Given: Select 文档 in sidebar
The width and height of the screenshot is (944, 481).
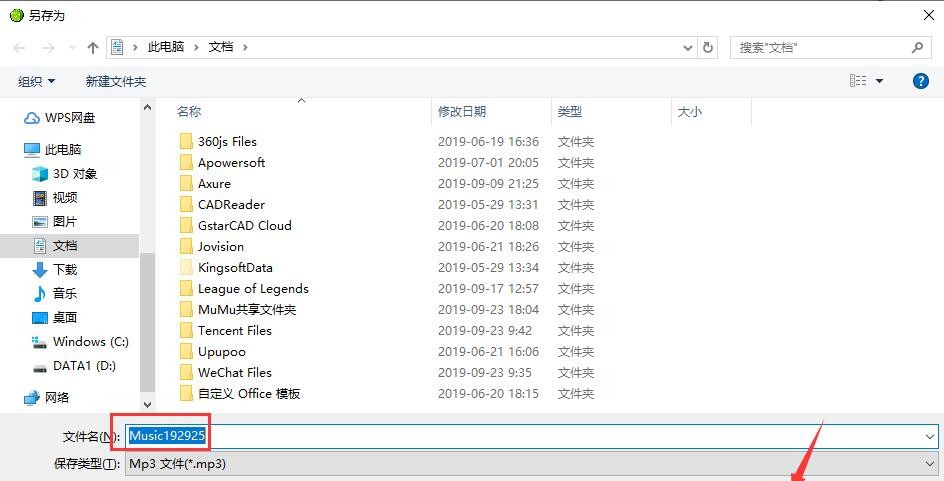Looking at the screenshot, I should 55,246.
